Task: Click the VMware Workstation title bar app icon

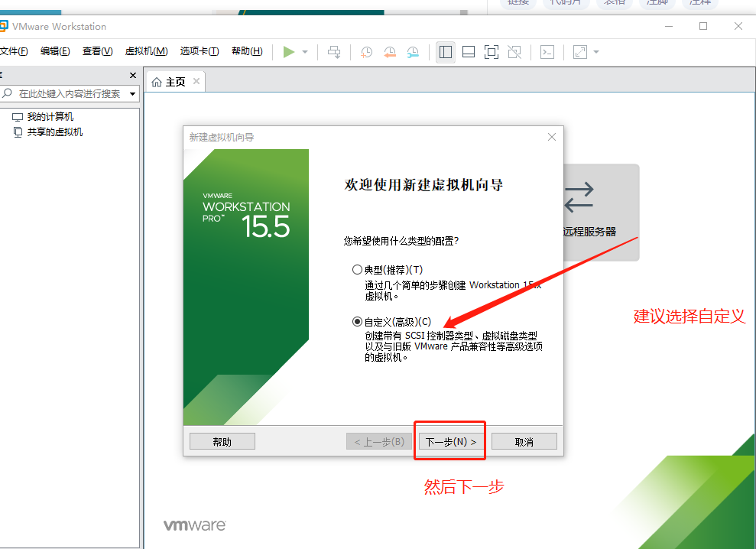Action: pyautogui.click(x=3, y=26)
